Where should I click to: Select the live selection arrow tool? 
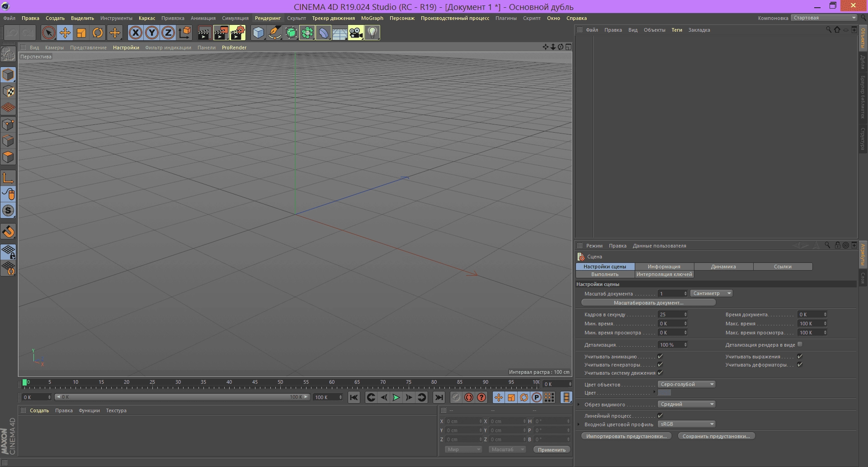[x=49, y=33]
